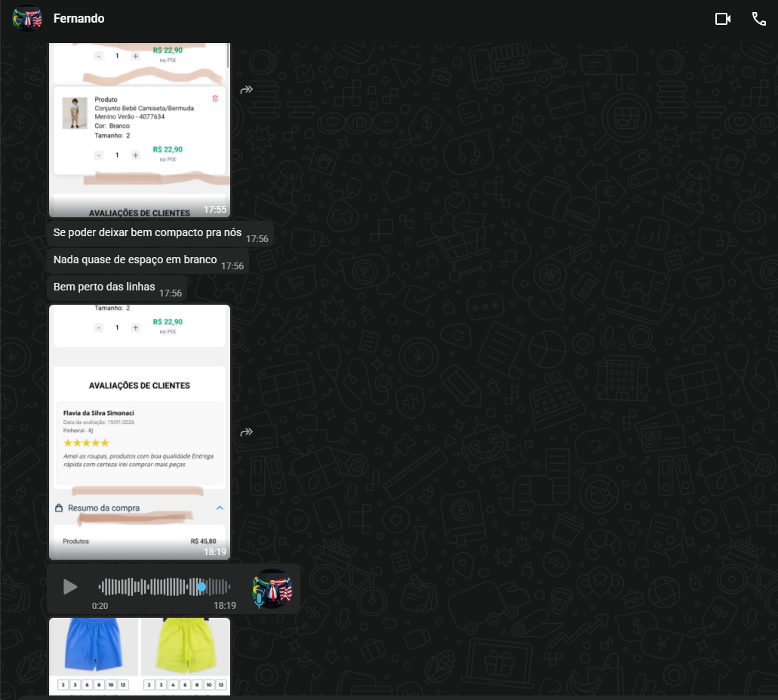Viewport: 778px width, 700px height.
Task: Start a voice call with Fernando
Action: [758, 19]
